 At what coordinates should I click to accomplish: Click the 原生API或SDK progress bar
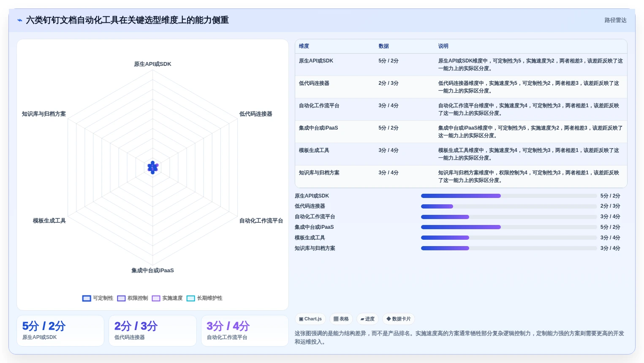[509, 196]
